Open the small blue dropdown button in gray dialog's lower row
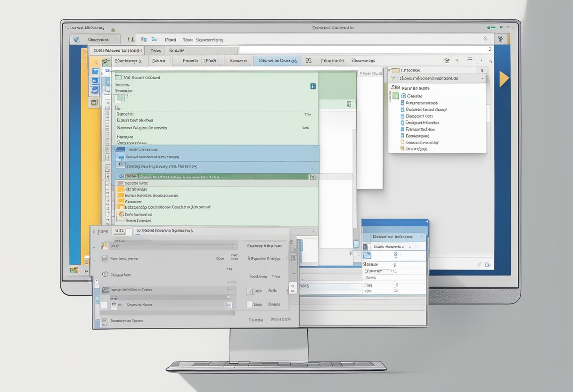This screenshot has height=392, width=573. 229,305
